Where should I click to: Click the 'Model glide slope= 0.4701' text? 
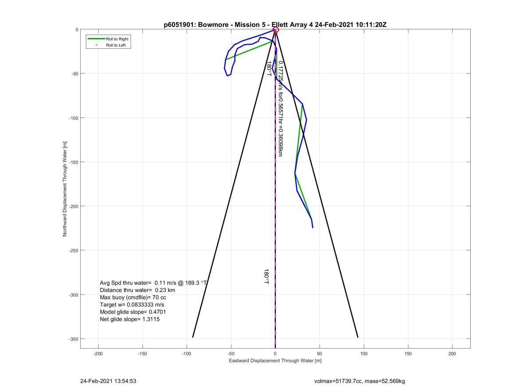(133, 312)
